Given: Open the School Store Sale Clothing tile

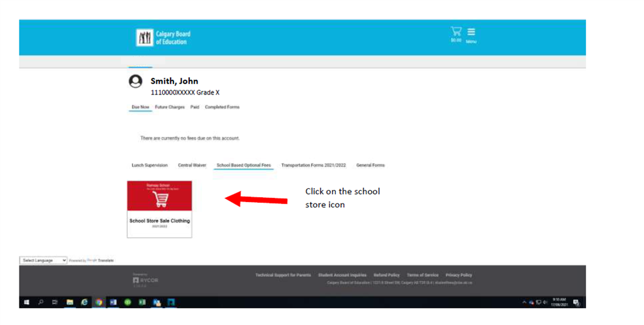Looking at the screenshot, I should (x=159, y=209).
